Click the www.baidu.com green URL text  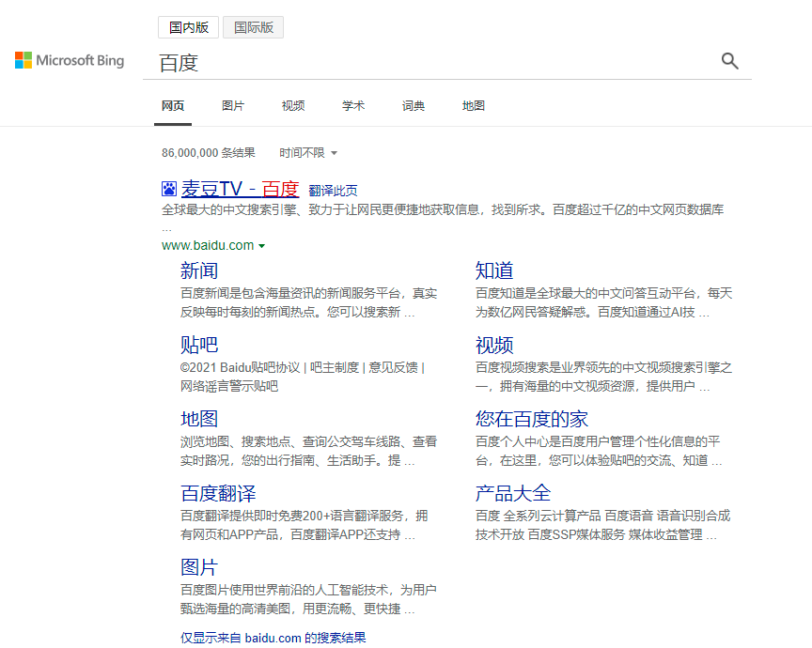(208, 245)
